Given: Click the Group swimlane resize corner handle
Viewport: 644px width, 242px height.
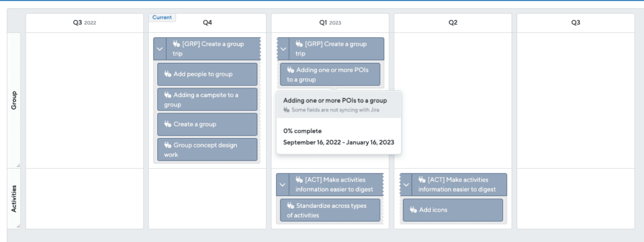Looking at the screenshot, I should (x=18, y=166).
